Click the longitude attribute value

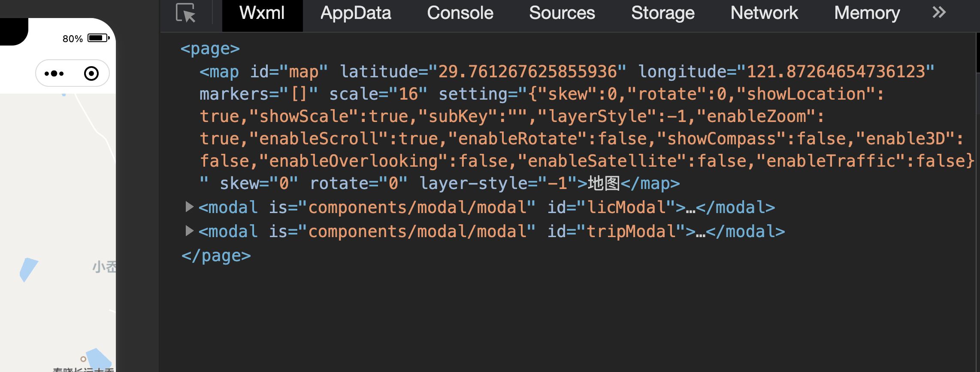pyautogui.click(x=836, y=72)
